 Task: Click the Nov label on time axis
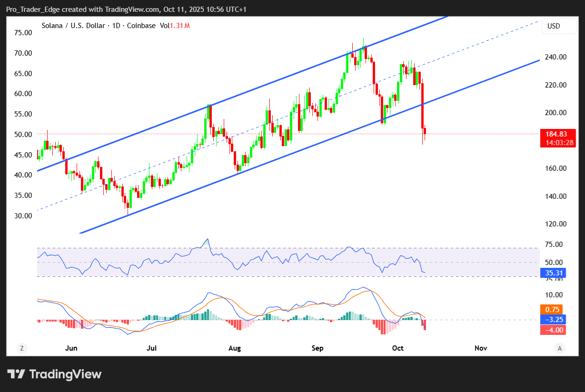481,348
